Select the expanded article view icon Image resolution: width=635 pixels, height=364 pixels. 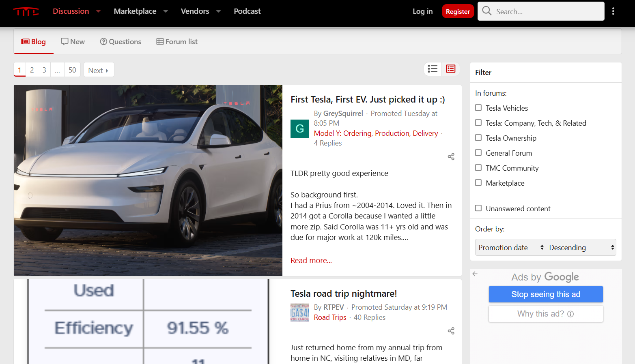point(450,69)
